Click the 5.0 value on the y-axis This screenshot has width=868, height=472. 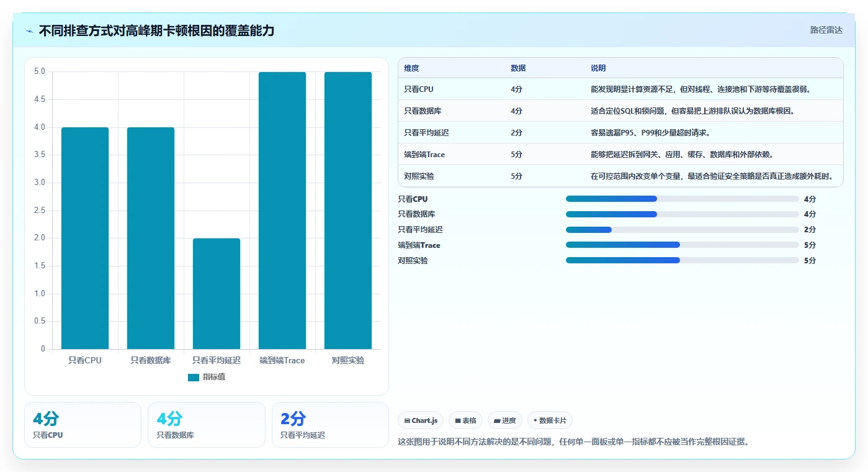(40, 71)
